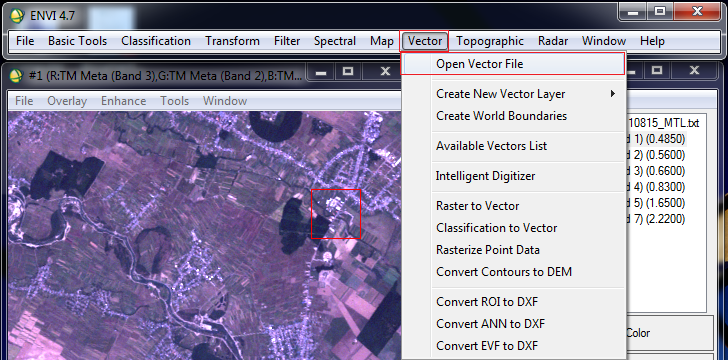Click the display #1 window globe icon
The height and width of the screenshot is (360, 728).
coord(16,74)
